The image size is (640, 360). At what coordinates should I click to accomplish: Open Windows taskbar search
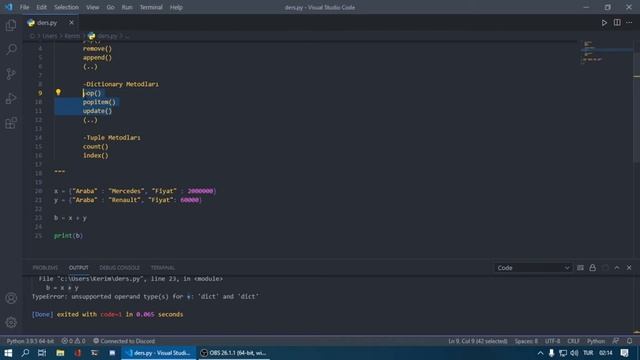tap(25, 353)
